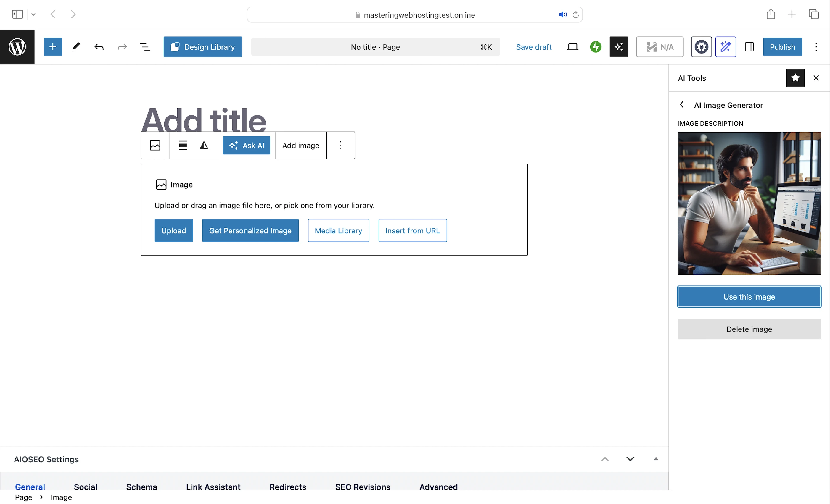This screenshot has height=504, width=830.
Task: Click the AIOSEO gear icon in toolbar
Action: (701, 47)
